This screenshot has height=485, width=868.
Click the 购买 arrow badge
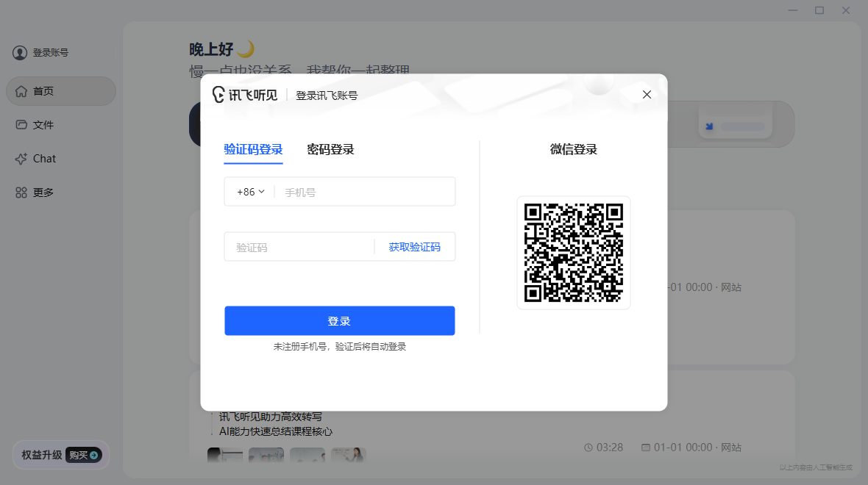(84, 455)
